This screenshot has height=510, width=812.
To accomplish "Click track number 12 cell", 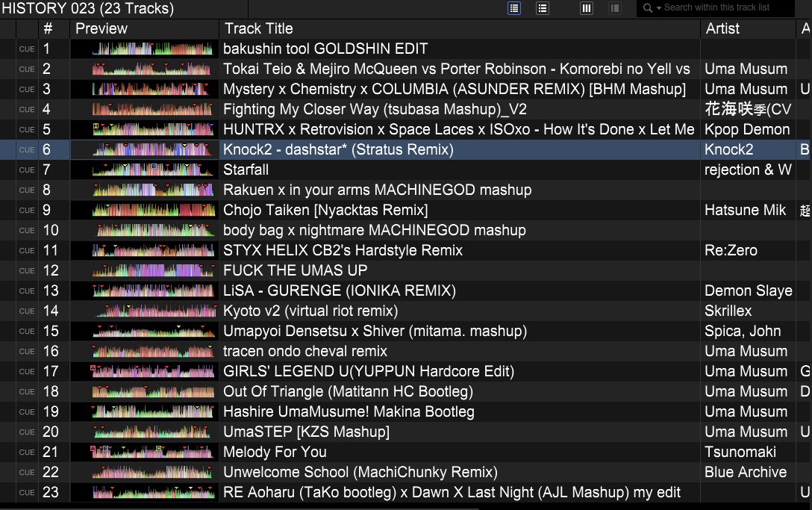I will [51, 270].
